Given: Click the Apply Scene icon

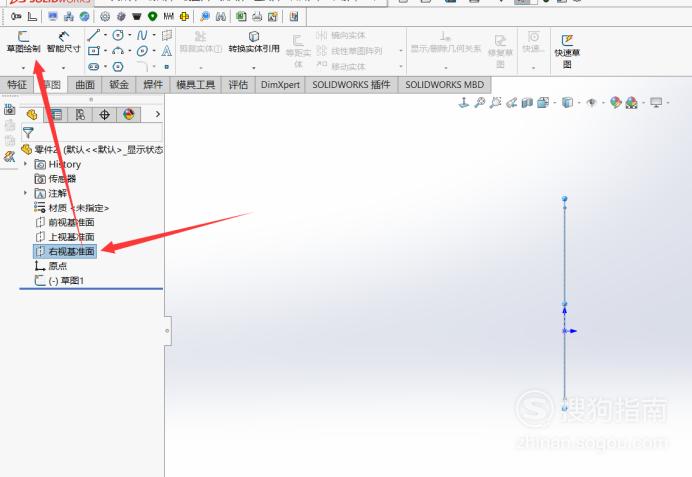Looking at the screenshot, I should [x=632, y=103].
